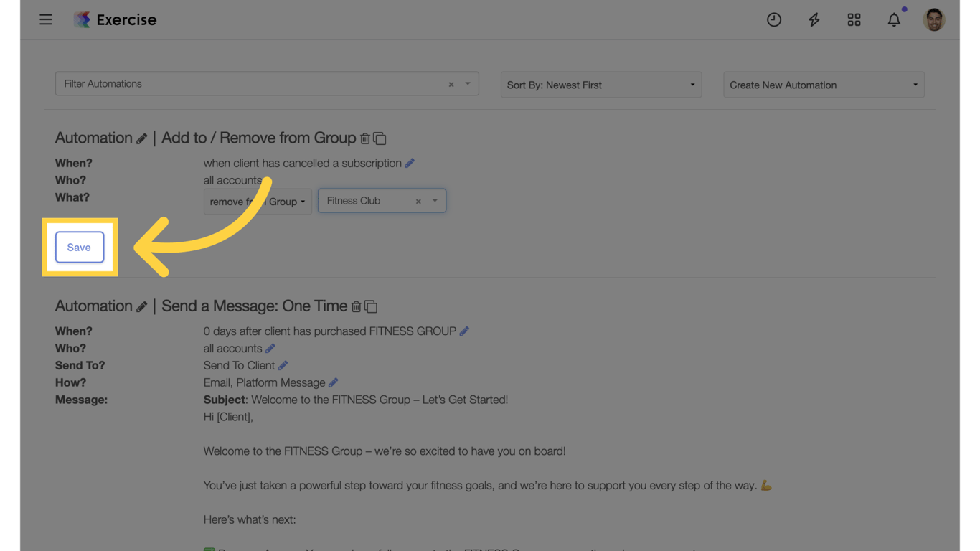Open the user profile avatar
The image size is (980, 551).
pyautogui.click(x=934, y=19)
